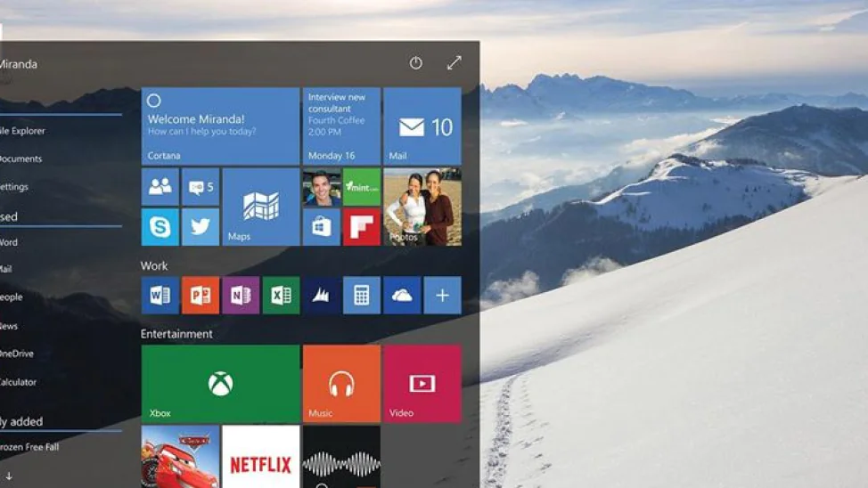Image resolution: width=868 pixels, height=488 pixels.
Task: Open the Video tile
Action: [422, 384]
